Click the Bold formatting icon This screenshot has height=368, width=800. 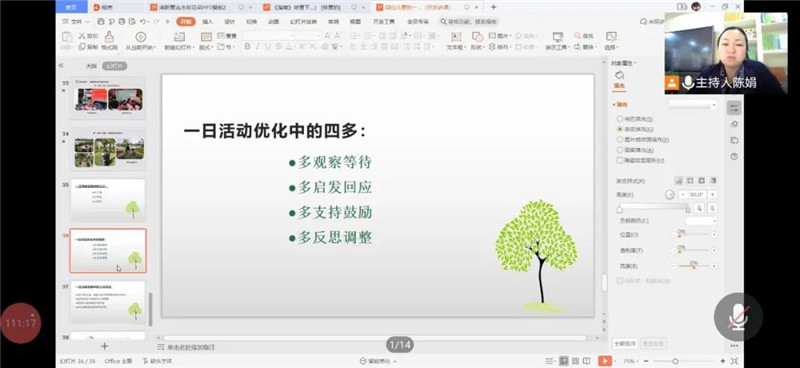click(247, 46)
